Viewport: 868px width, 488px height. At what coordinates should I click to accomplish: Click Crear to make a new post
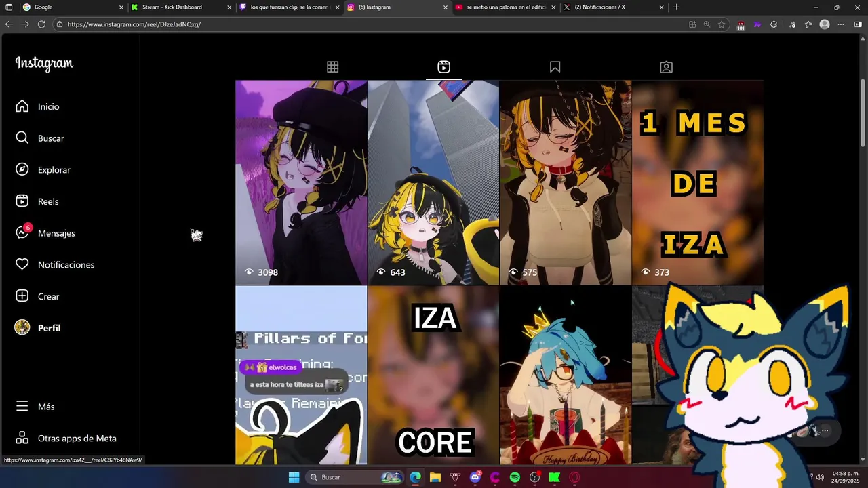tap(37, 296)
